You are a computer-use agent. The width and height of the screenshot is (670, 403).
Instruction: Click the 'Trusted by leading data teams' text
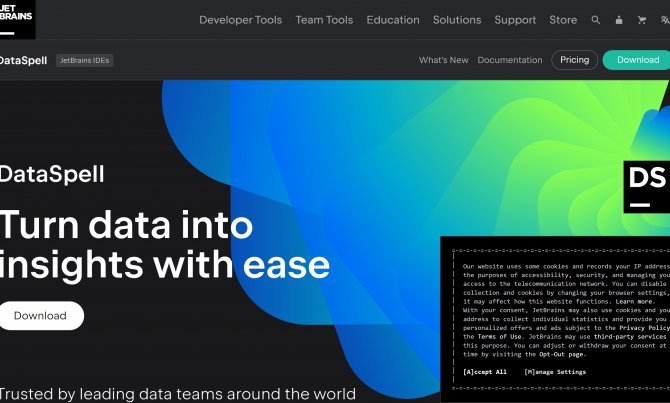tap(178, 394)
